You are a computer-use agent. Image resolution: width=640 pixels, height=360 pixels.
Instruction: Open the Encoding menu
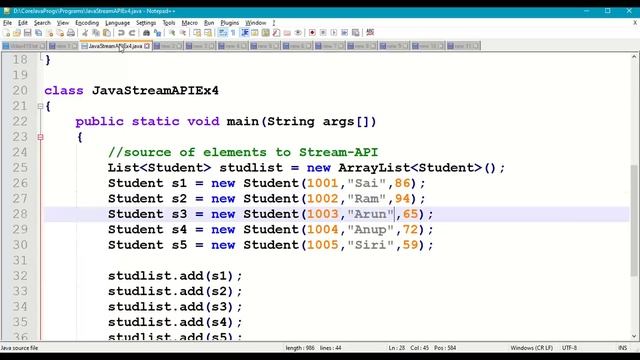click(x=87, y=23)
